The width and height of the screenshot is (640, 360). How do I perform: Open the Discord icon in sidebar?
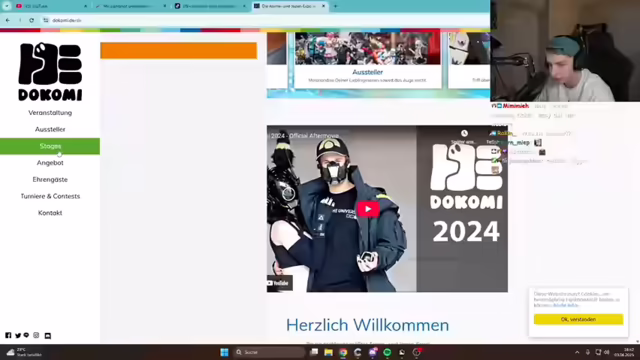pyautogui.click(x=48, y=336)
